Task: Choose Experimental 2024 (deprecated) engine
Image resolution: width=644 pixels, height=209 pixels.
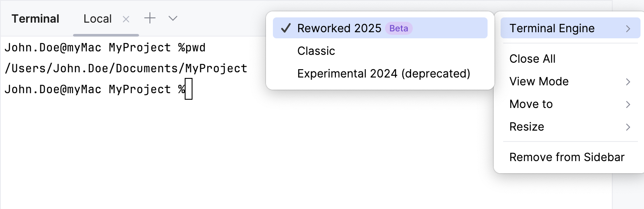Action: tap(383, 74)
